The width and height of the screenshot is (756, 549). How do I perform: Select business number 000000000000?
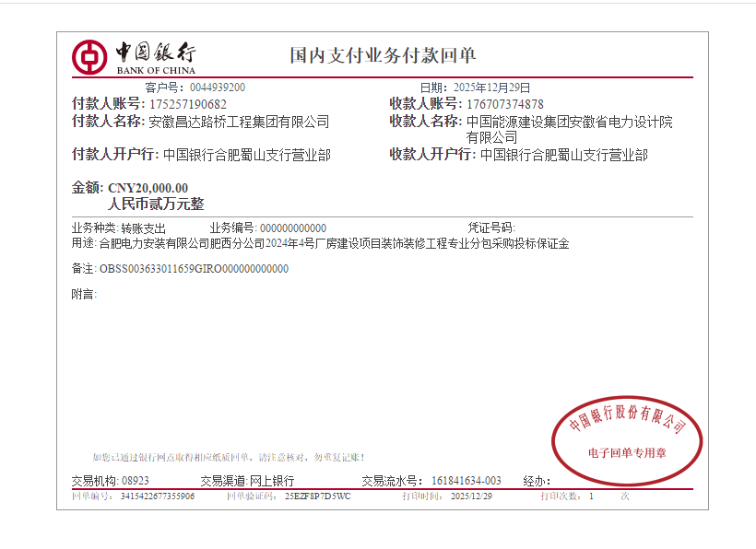pyautogui.click(x=292, y=228)
